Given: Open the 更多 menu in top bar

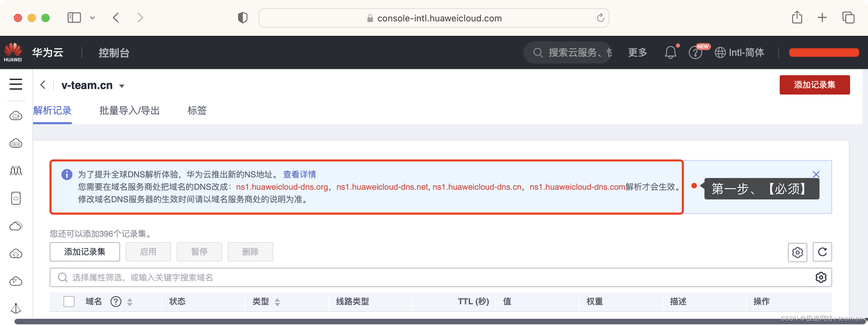Looking at the screenshot, I should (x=638, y=52).
